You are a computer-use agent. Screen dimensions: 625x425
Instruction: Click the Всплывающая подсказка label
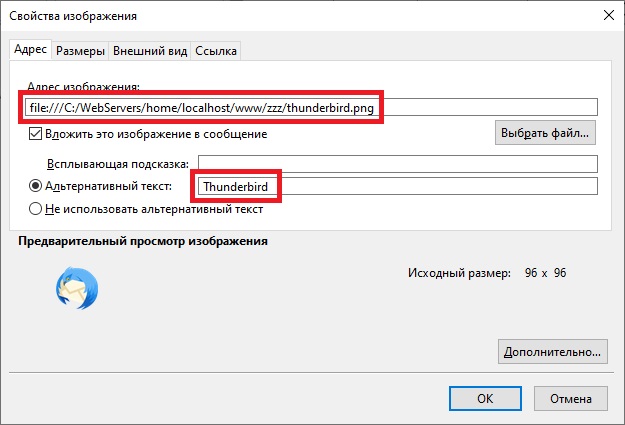click(x=118, y=164)
